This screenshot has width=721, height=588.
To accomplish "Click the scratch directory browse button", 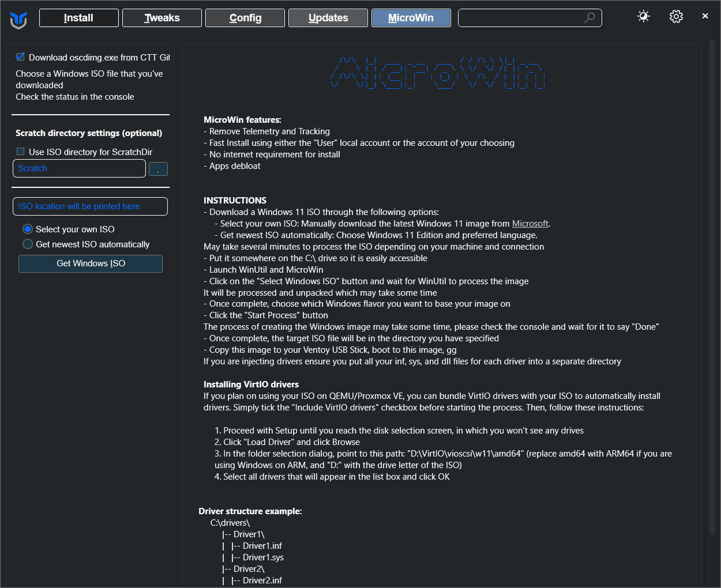I will coord(158,169).
